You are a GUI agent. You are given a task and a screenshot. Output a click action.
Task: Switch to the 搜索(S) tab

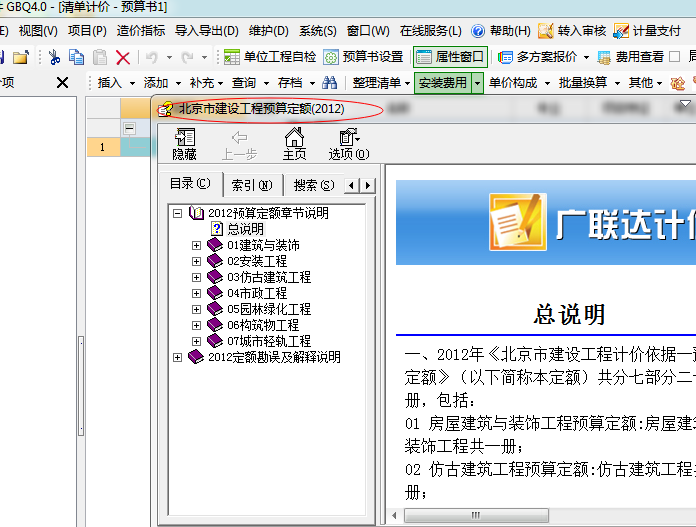pyautogui.click(x=314, y=185)
